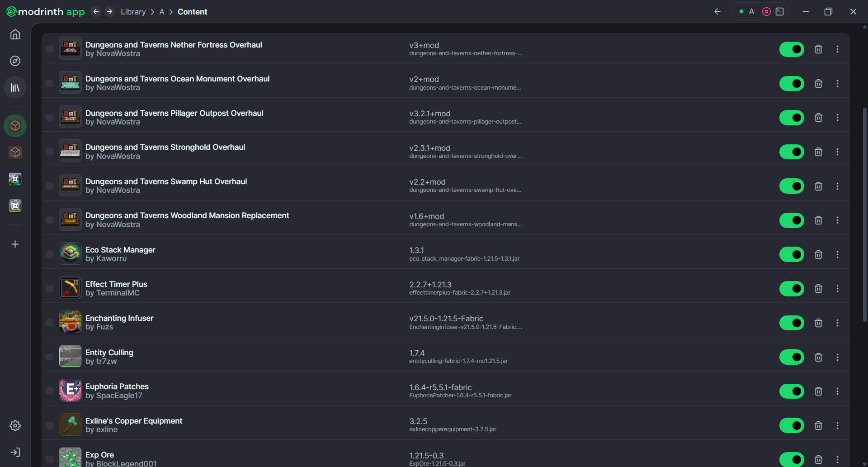Tick the checkbox for Euphoria Patches

coord(49,391)
